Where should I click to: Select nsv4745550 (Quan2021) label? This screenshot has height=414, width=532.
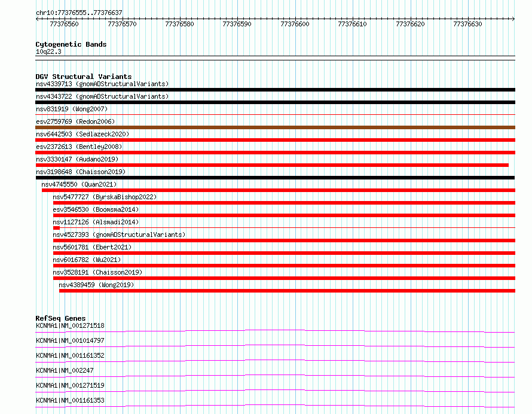[79, 184]
